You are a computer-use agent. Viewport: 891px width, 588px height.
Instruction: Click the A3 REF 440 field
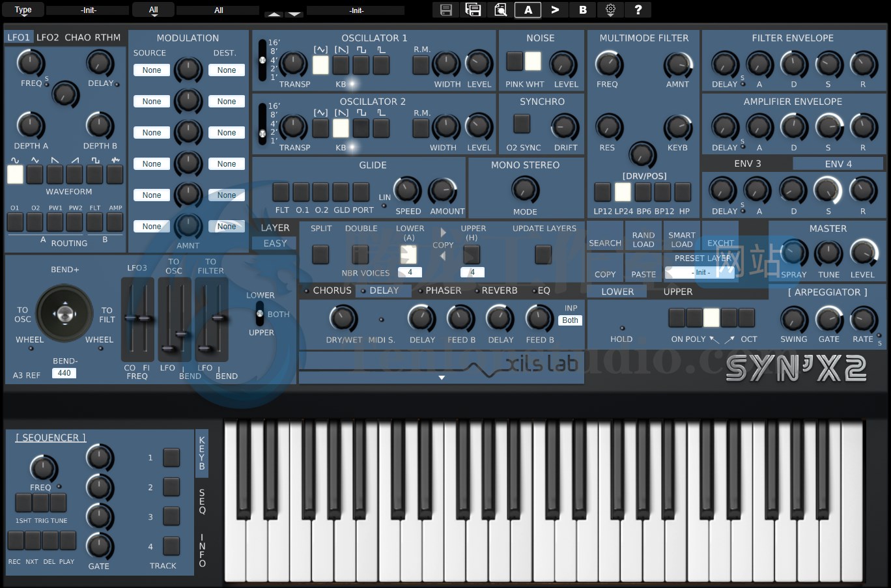point(64,373)
